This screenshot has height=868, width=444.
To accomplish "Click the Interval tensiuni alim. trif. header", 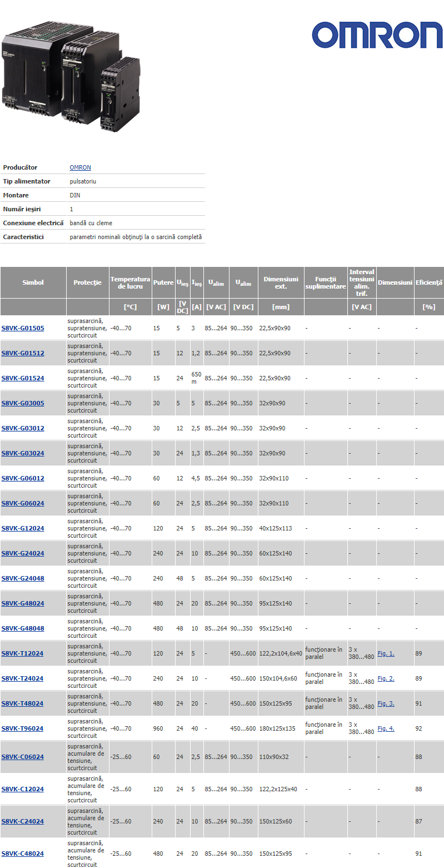I will click(x=362, y=282).
